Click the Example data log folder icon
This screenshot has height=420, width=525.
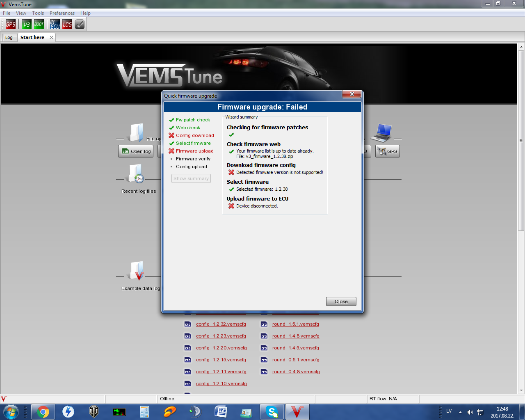pos(137,271)
